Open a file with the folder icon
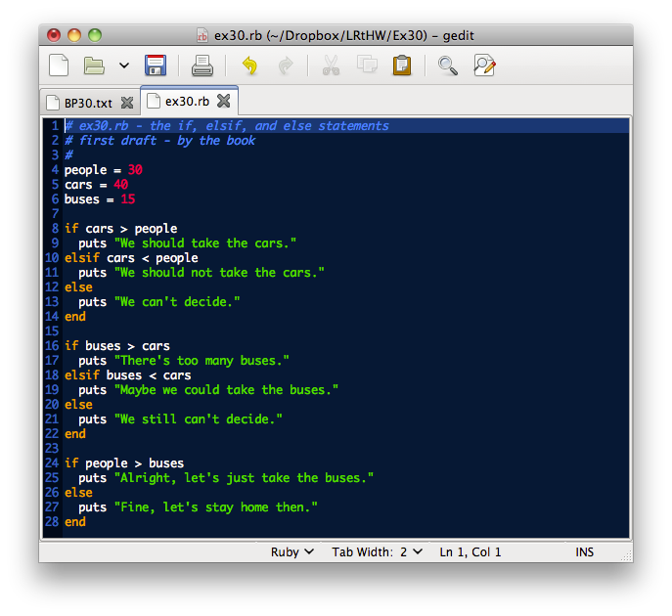The width and height of the screenshot is (672, 616). tap(94, 66)
